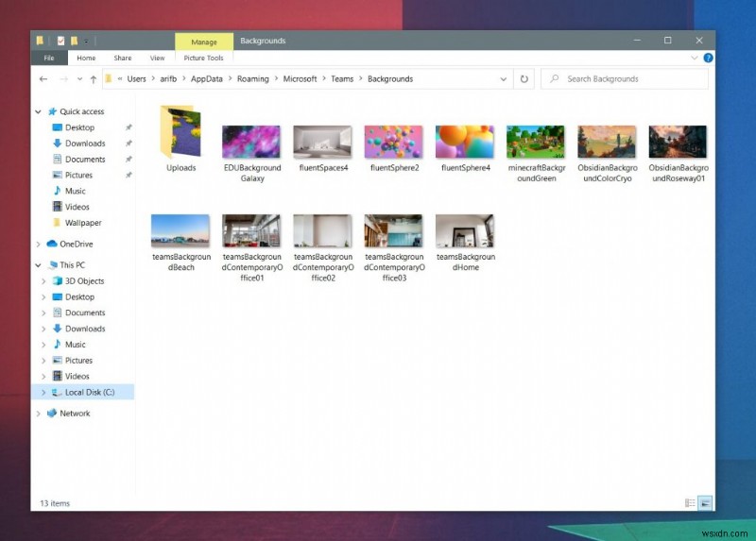Screen dimensions: 756x541
Task: Open the Wallpaper folder in sidebar
Action: [x=83, y=223]
